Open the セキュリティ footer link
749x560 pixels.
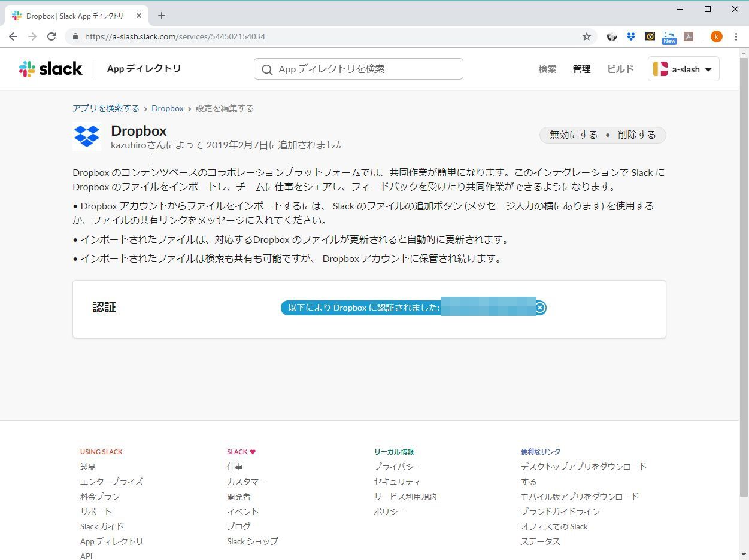(x=397, y=482)
